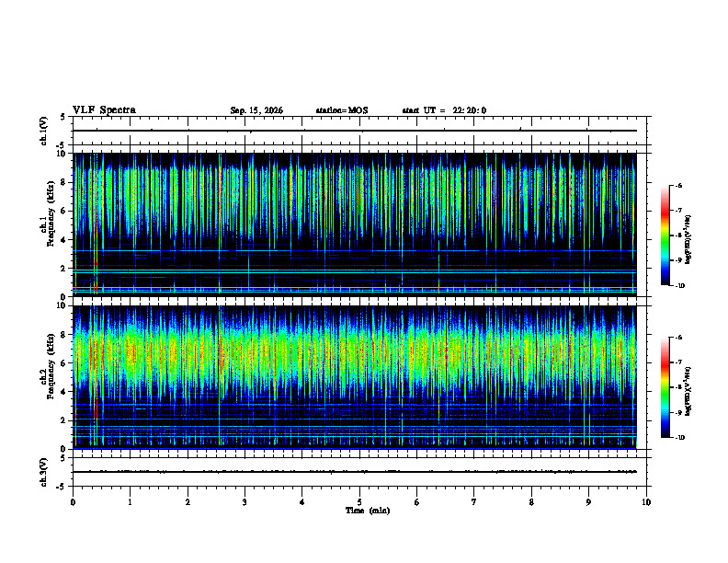
Task: Click the ch.1 waveform trace line
Action: pos(355,131)
